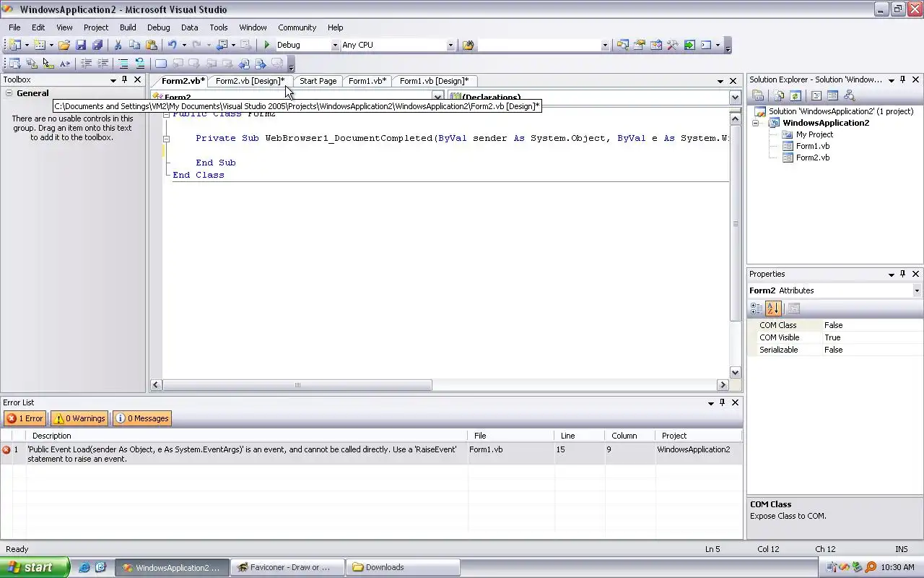The image size is (924, 578).
Task: Open Solution Explorer via the toolbar icon
Action: [622, 45]
